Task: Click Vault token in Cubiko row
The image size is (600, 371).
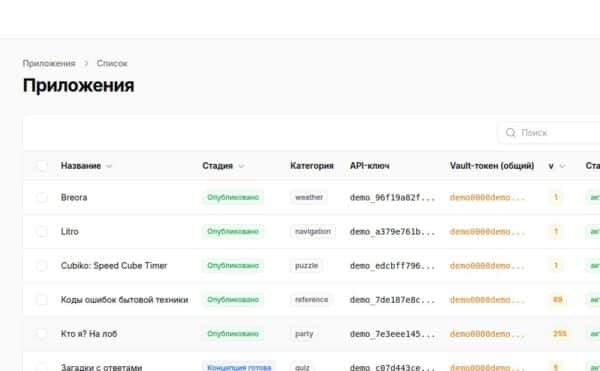Action: 487,265
